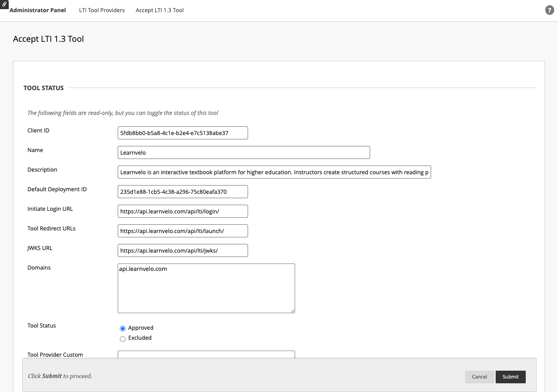Image resolution: width=558 pixels, height=392 pixels.
Task: Open Administrator Panel breadcrumb
Action: click(x=37, y=10)
